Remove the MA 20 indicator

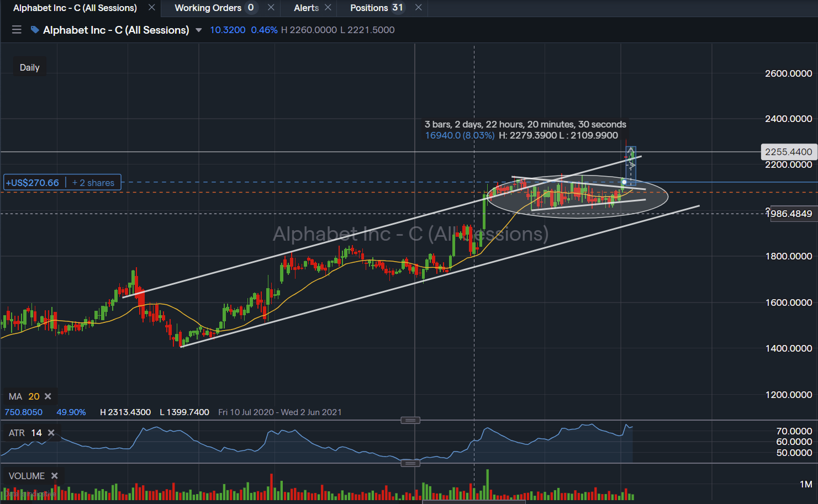48,396
